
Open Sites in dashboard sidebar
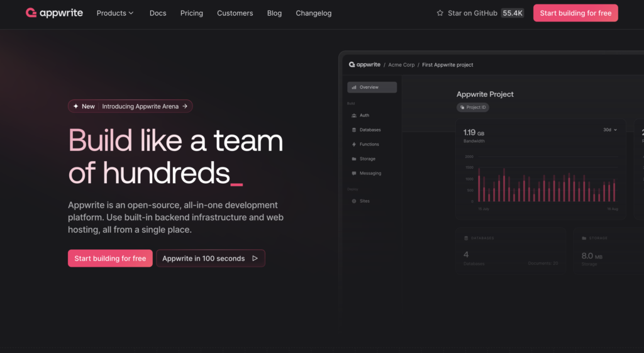365,201
